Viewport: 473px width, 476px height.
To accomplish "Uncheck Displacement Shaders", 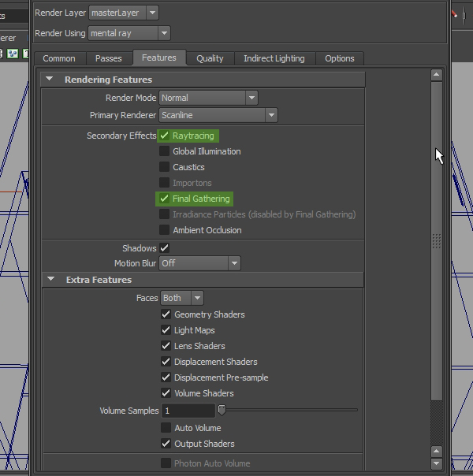I will tap(166, 362).
